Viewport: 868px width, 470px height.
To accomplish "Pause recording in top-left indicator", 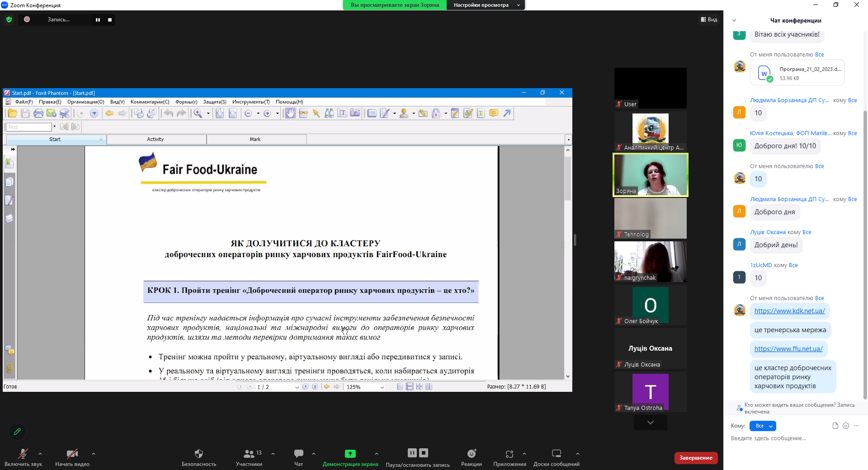I will click(x=98, y=20).
